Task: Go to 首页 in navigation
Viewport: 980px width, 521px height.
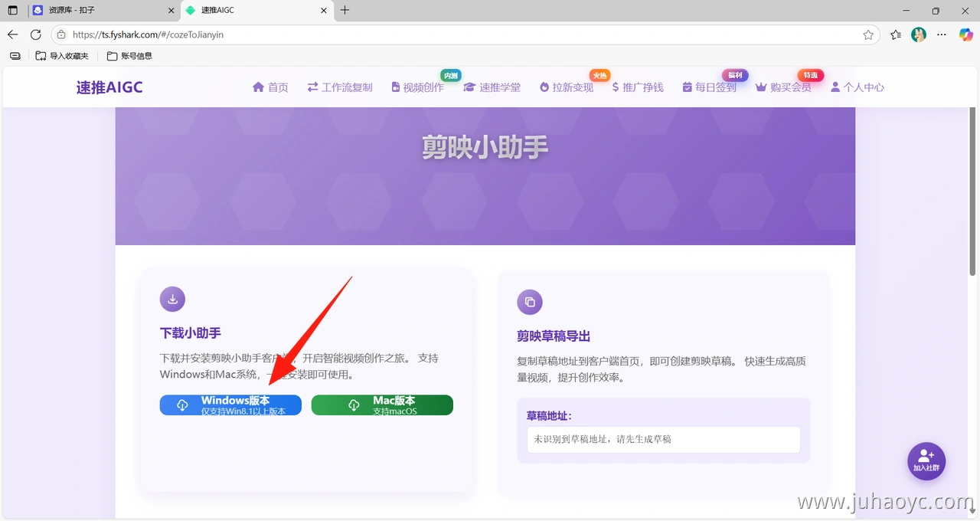Action: tap(270, 87)
